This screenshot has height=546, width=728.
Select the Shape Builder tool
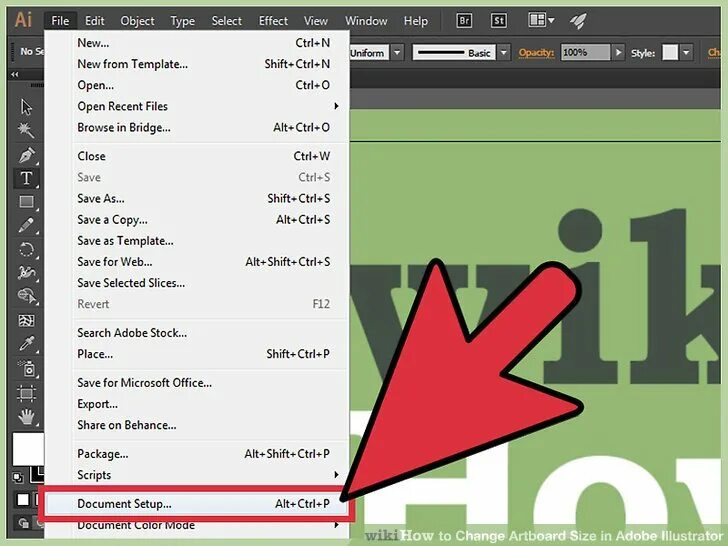click(x=26, y=296)
